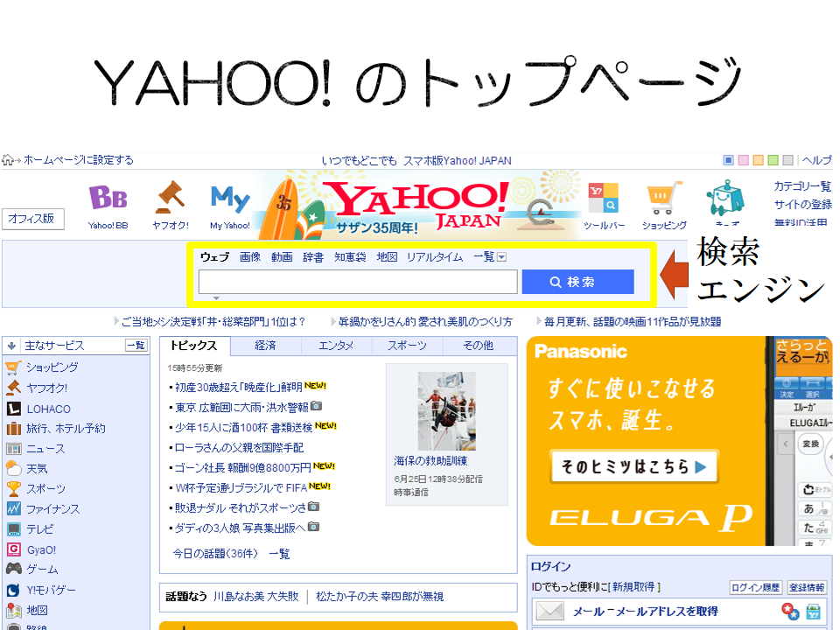Switch to the 経済 tab
This screenshot has width=840, height=630.
pyautogui.click(x=266, y=346)
